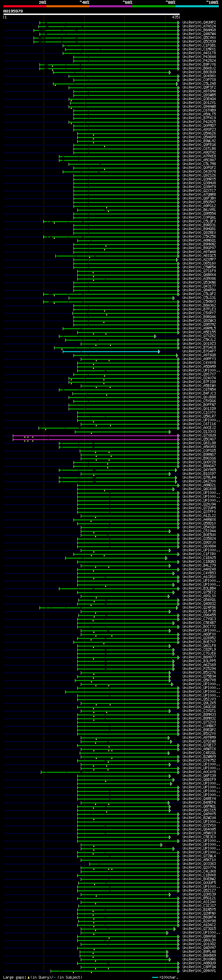
Task: Select the UniRef100_C5LZA8 label
Action: (199, 84)
